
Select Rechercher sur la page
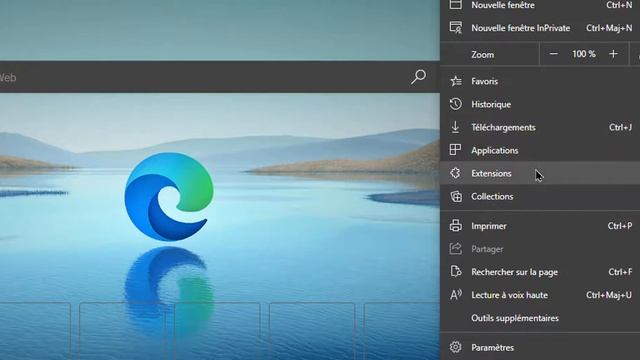pyautogui.click(x=540, y=272)
